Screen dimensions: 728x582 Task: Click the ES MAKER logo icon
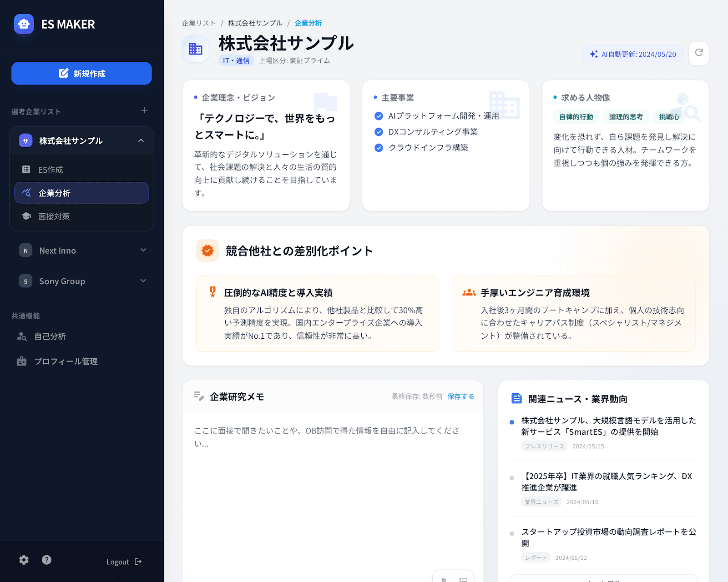coord(24,25)
